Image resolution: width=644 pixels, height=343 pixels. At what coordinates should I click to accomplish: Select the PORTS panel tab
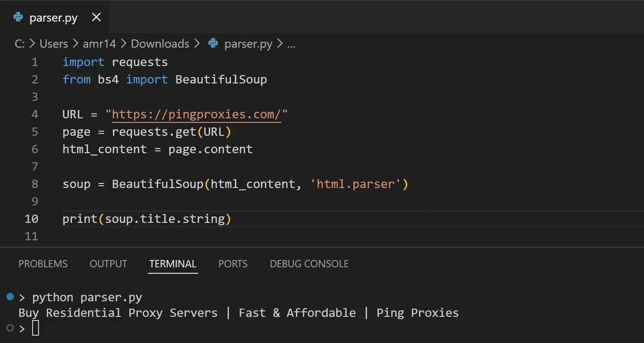[233, 264]
